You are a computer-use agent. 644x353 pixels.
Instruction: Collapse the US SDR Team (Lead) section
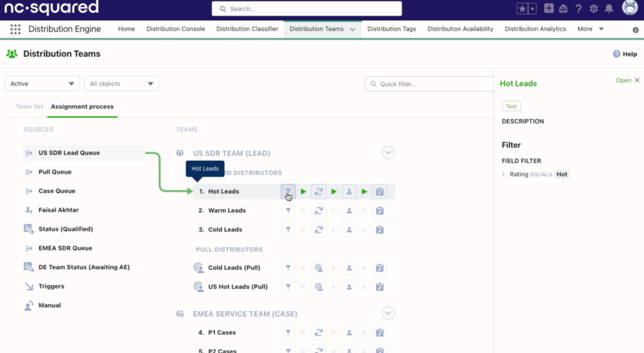coord(388,152)
